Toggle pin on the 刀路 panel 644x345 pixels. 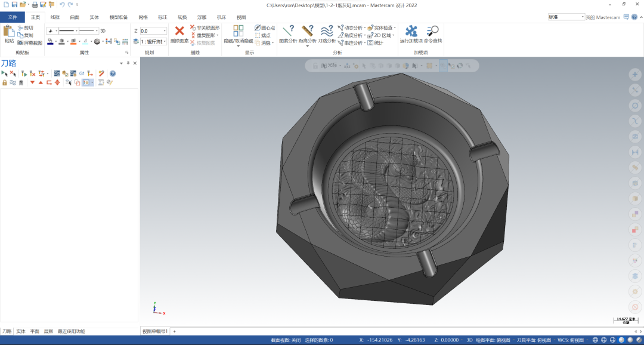click(128, 63)
